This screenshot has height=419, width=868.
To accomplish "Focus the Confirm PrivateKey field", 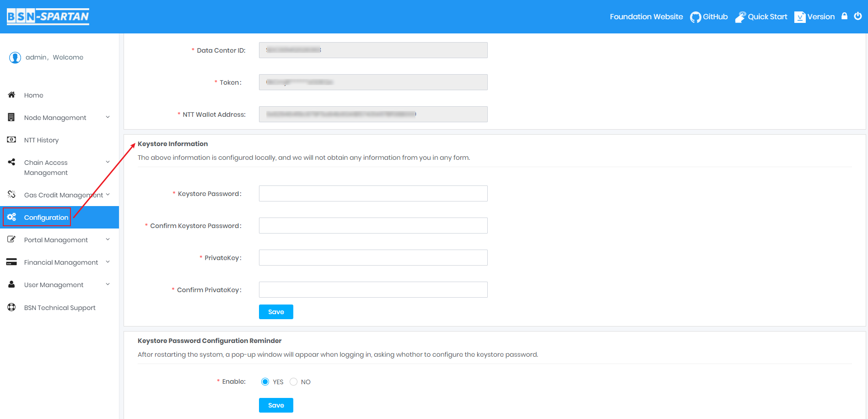I will (x=373, y=290).
